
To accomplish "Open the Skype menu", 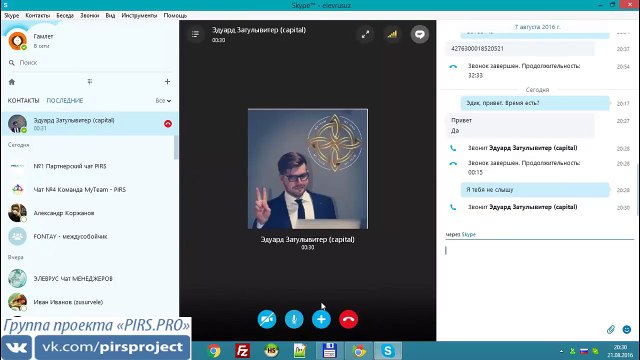I will tap(11, 16).
